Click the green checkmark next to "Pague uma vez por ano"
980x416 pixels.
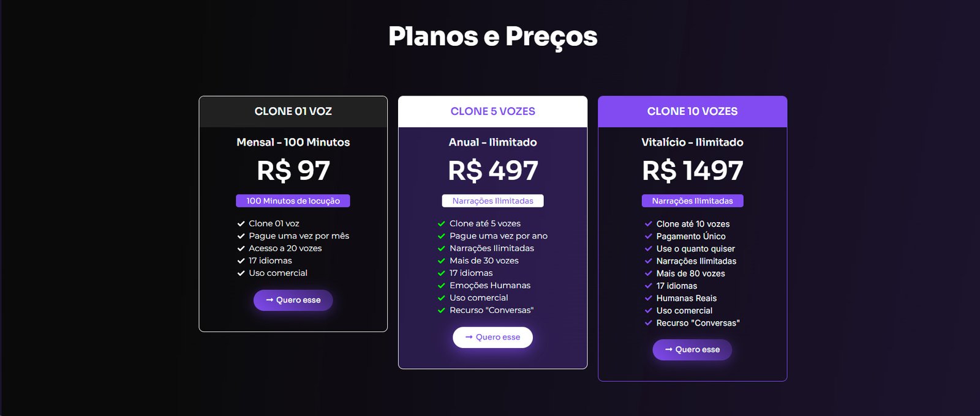pos(442,236)
